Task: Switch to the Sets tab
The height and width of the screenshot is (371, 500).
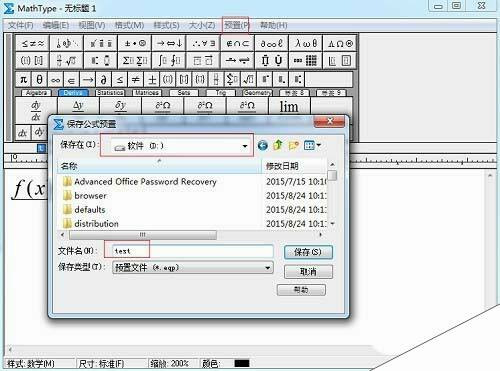Action: pos(184,93)
